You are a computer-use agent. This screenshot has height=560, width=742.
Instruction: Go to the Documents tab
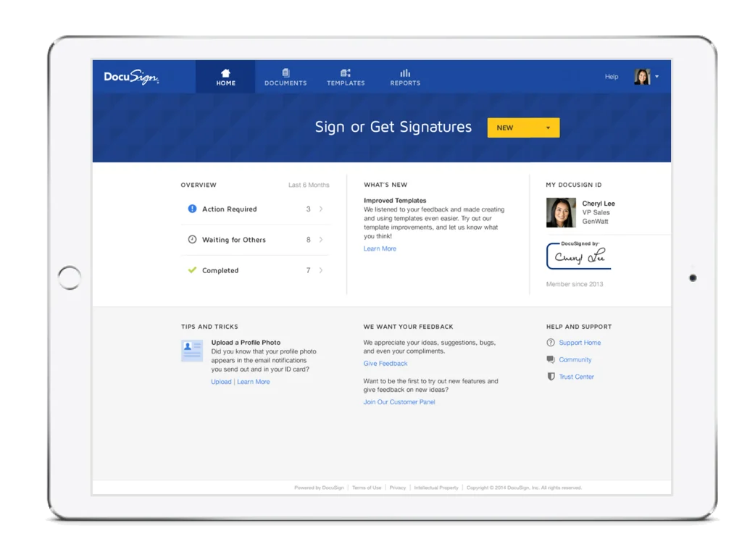(285, 77)
